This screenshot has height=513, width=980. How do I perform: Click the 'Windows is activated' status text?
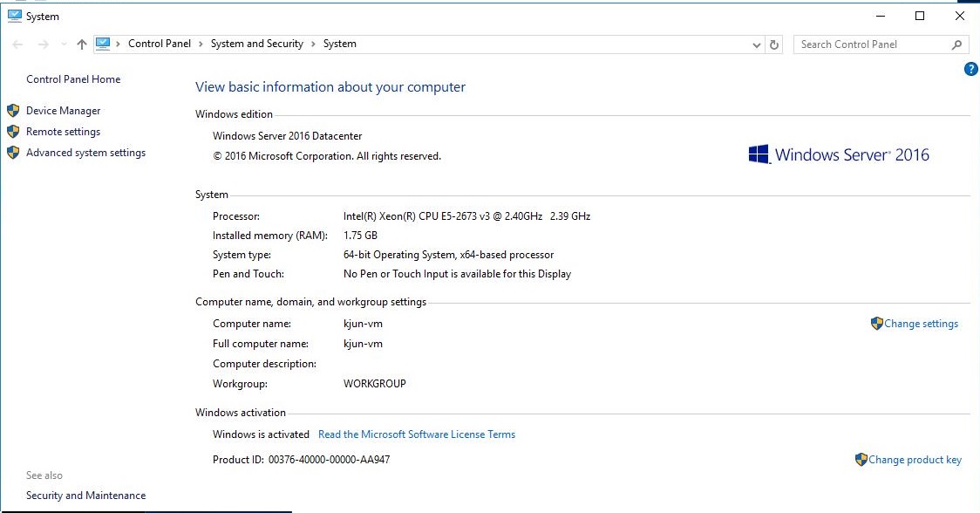coord(261,434)
